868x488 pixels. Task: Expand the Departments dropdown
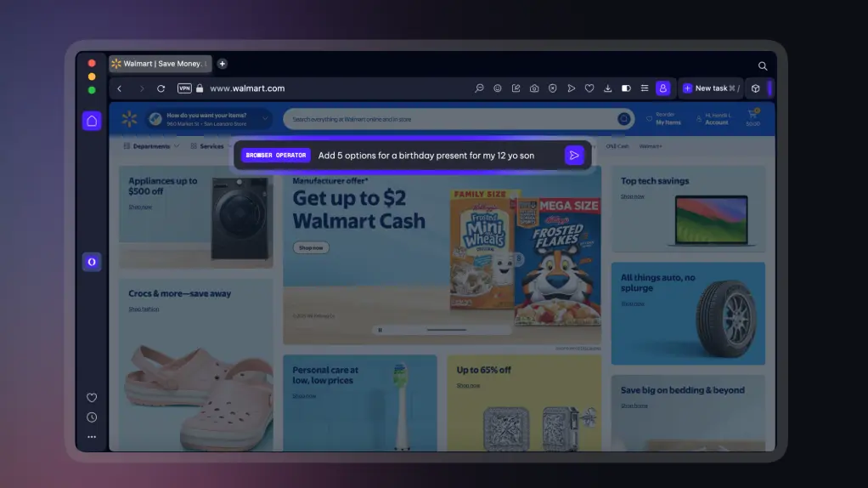(151, 146)
